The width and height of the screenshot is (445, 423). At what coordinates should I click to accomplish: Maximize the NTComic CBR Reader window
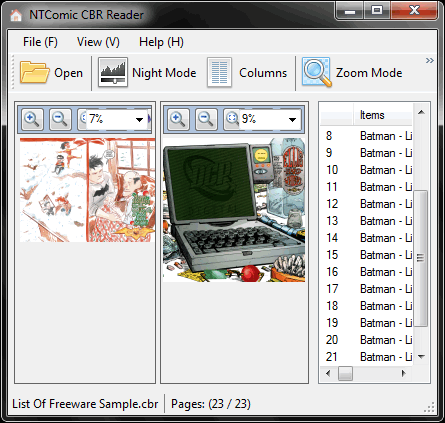(377, 11)
